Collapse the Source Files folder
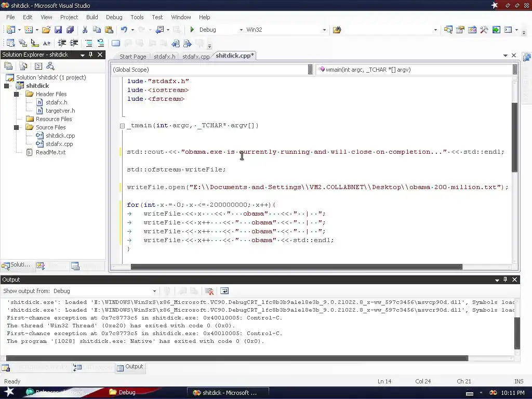Screen dimensions: 532x399 [16, 127]
